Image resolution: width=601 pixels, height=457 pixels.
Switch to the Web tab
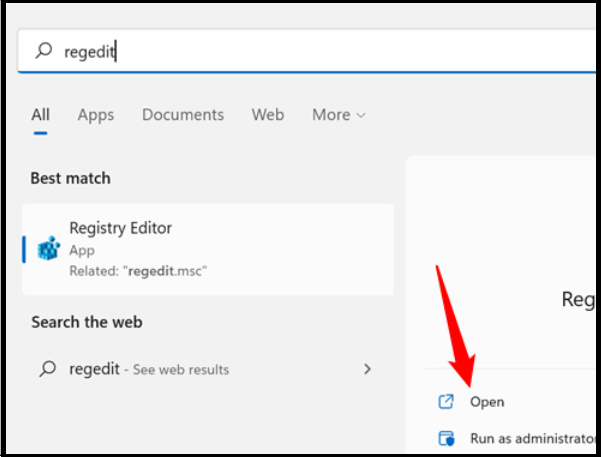tap(268, 115)
